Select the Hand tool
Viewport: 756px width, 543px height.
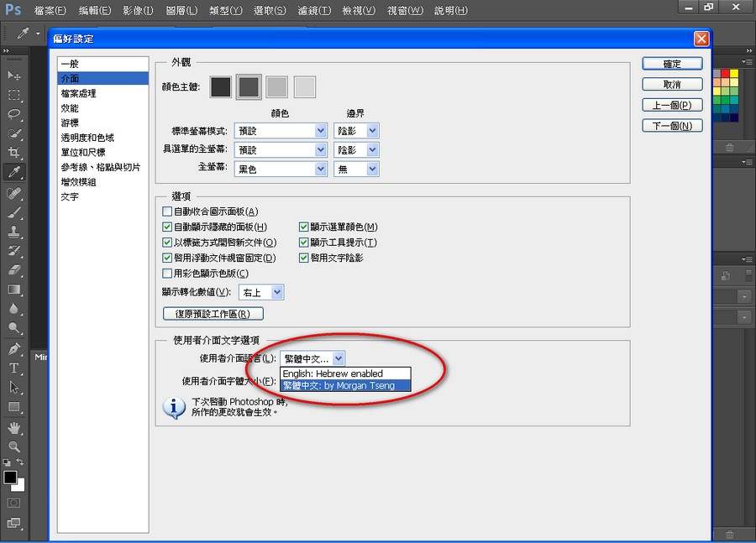[x=14, y=427]
